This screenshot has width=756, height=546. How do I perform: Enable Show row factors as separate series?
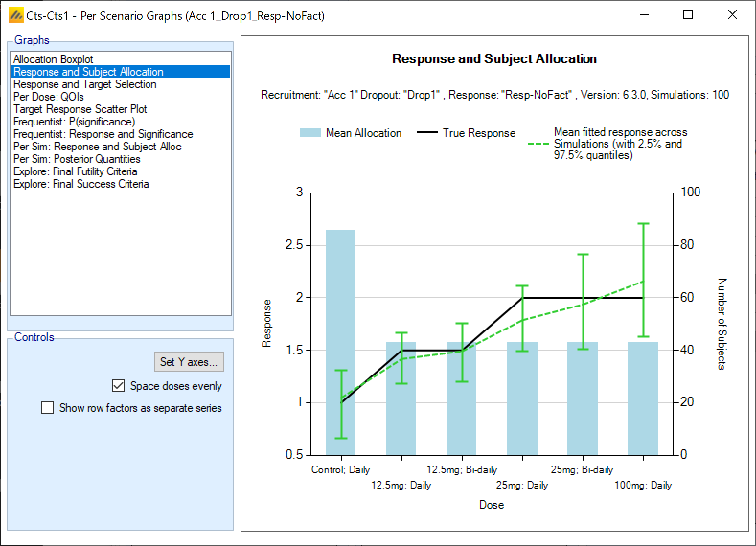(47, 408)
